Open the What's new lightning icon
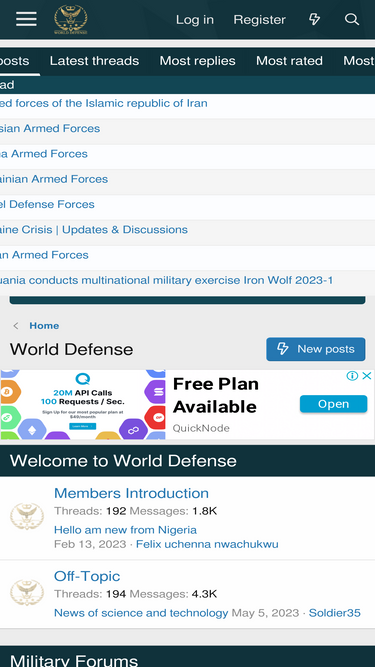 314,19
